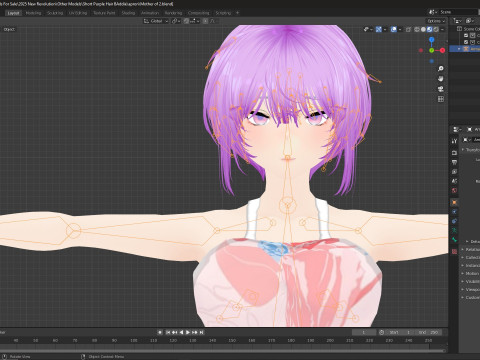Click the Scene name field
The height and width of the screenshot is (360, 480).
[x=458, y=12]
